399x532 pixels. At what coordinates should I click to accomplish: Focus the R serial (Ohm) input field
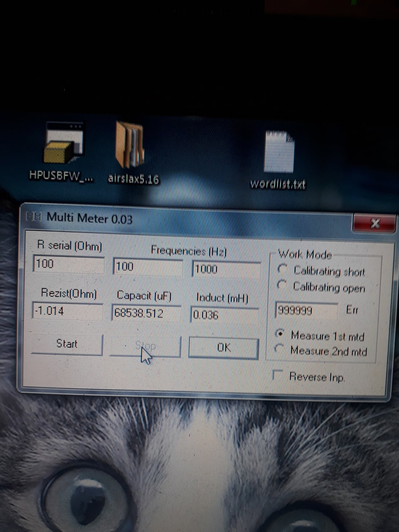[68, 264]
